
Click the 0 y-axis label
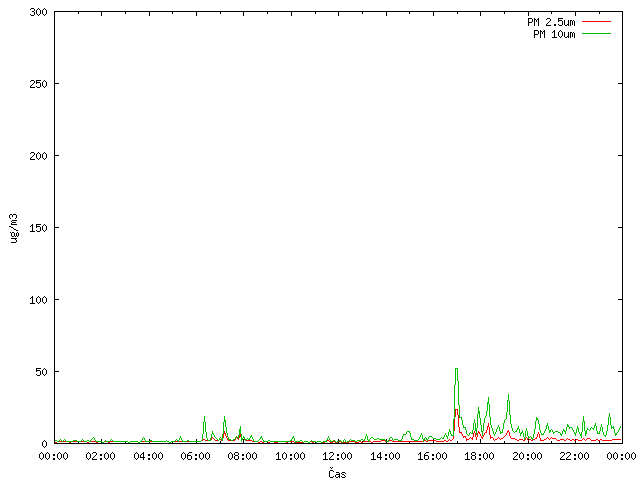click(x=44, y=444)
